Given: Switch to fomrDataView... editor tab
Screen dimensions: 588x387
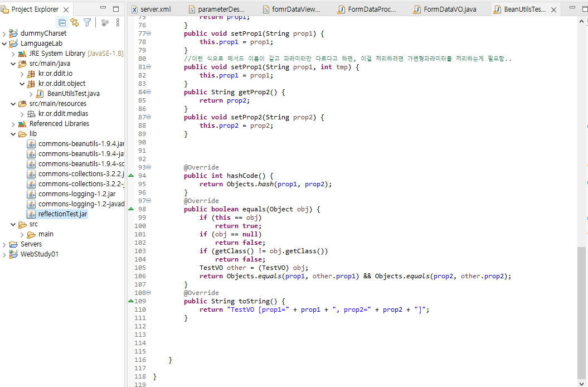Looking at the screenshot, I should (x=291, y=9).
